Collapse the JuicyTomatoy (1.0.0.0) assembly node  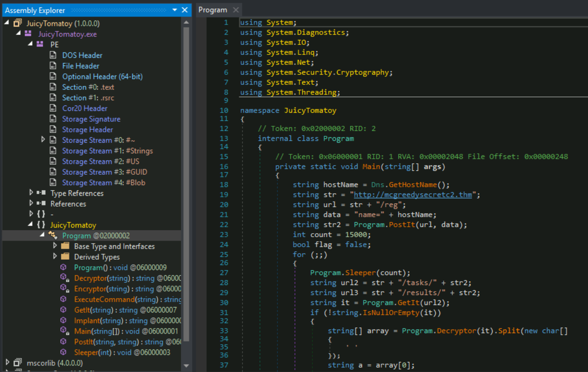[7, 23]
